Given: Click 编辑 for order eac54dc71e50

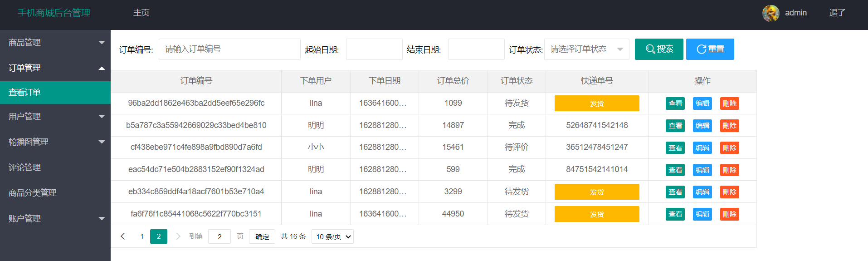Looking at the screenshot, I should point(702,170).
